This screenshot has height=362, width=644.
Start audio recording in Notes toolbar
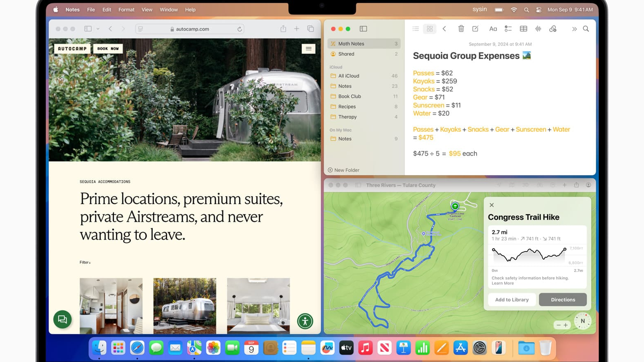pyautogui.click(x=538, y=29)
